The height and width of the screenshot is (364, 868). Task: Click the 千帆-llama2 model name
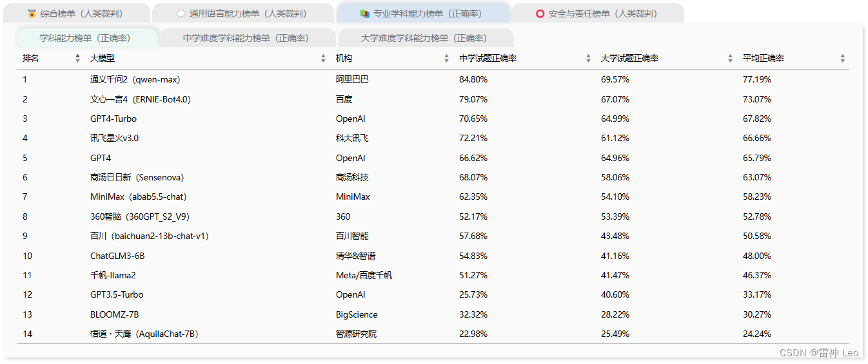[113, 275]
